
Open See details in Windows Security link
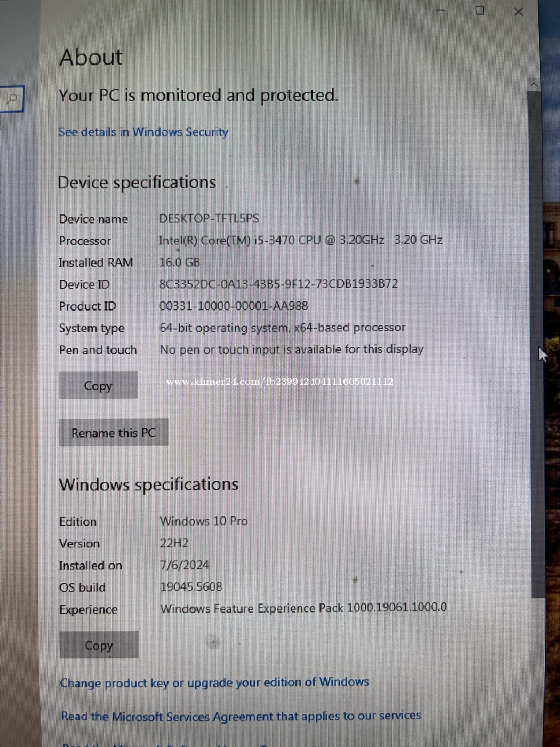tap(143, 132)
